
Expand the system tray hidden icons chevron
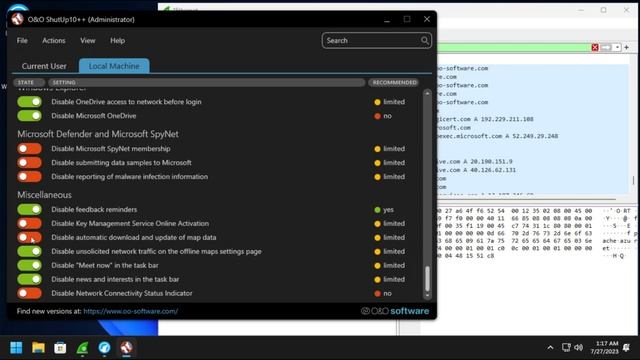(550, 347)
